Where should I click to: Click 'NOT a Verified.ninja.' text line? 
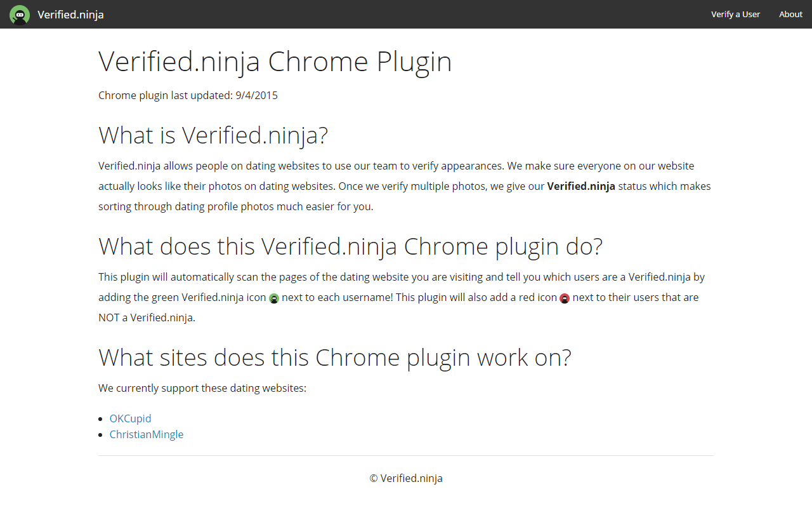[147, 317]
